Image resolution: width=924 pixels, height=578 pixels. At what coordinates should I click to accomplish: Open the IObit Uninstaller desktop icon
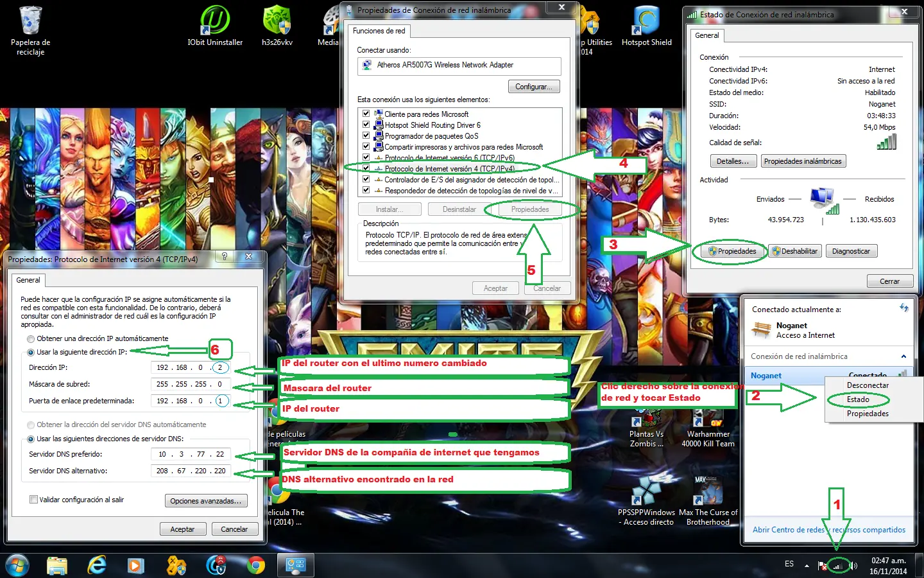point(215,26)
